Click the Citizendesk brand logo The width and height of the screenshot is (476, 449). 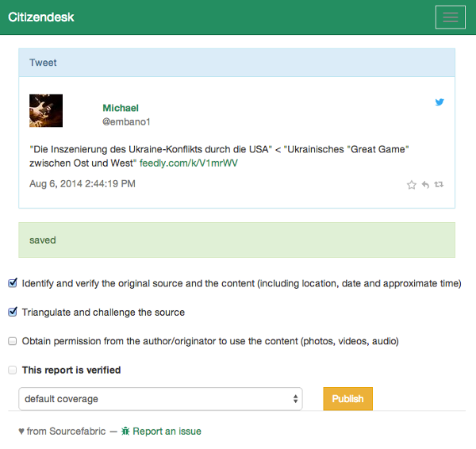(41, 17)
